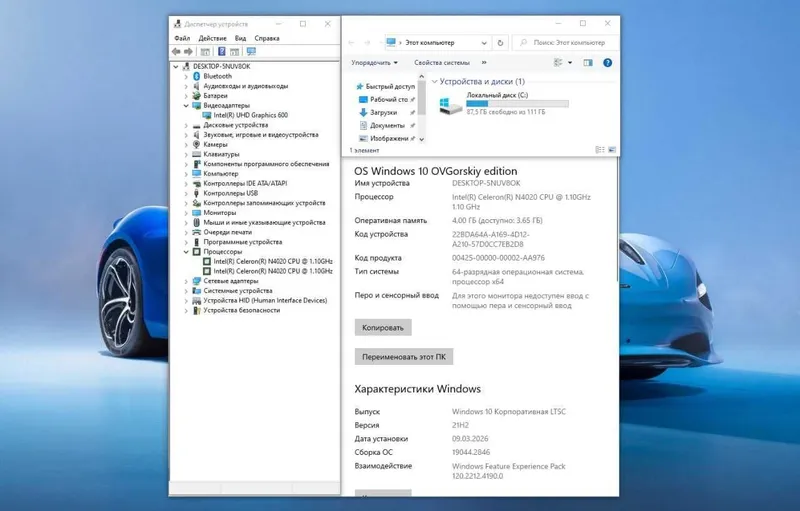Click the Очереди печати printer icon
The image size is (800, 511).
point(196,232)
